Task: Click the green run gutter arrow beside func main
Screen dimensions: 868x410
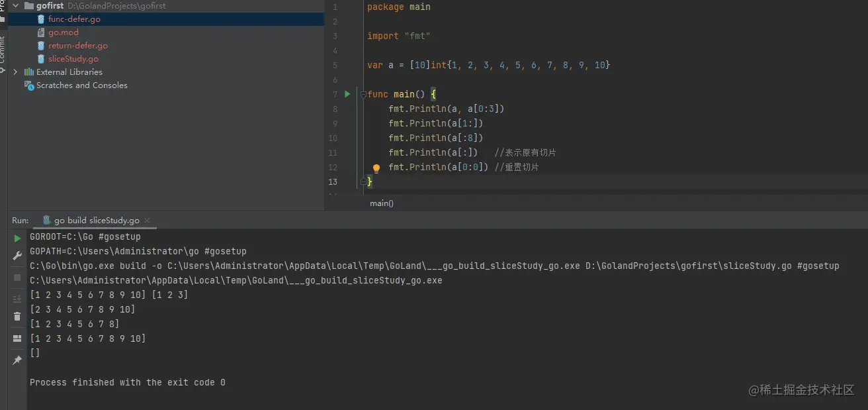Action: (347, 94)
